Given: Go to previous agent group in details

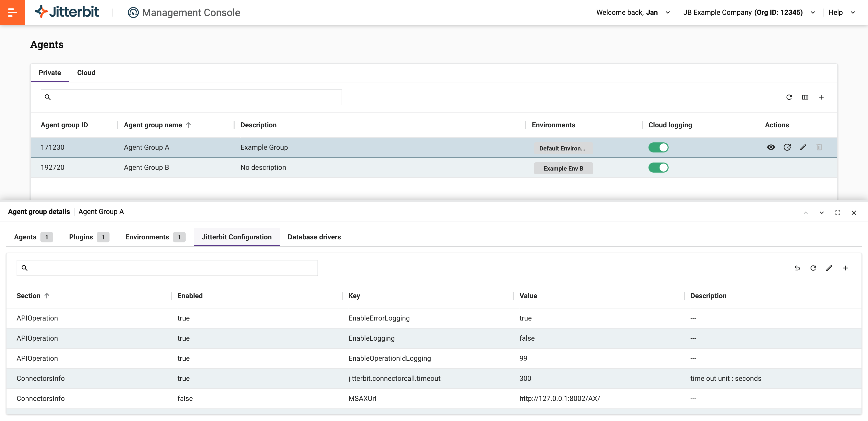Looking at the screenshot, I should click(806, 213).
